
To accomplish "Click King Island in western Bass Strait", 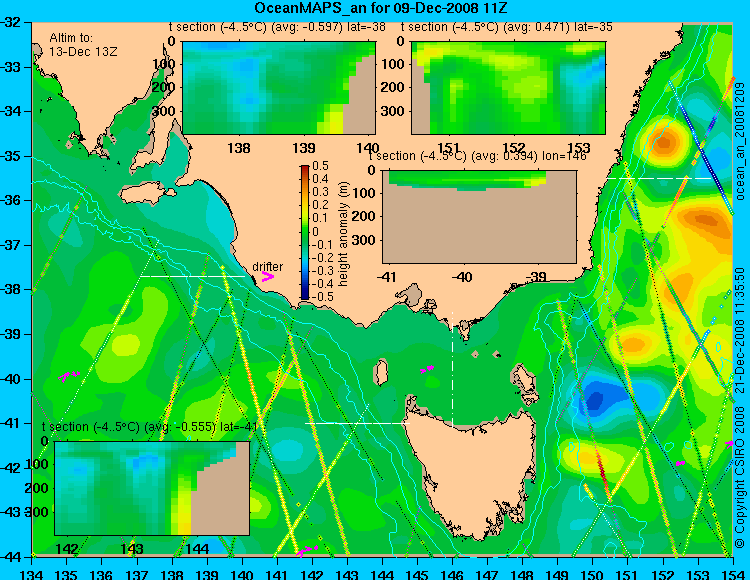I will (x=380, y=372).
